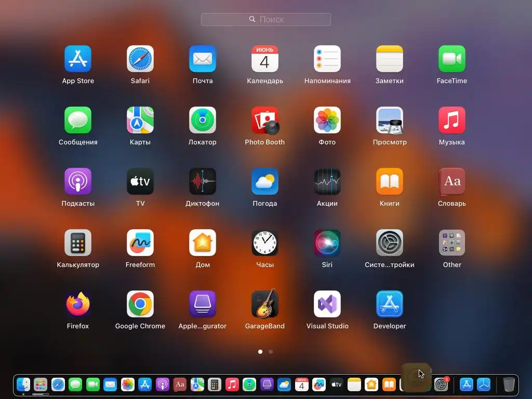Open Freeform in the Launchpad grid
Screen dimensions: 532x399
pyautogui.click(x=140, y=243)
